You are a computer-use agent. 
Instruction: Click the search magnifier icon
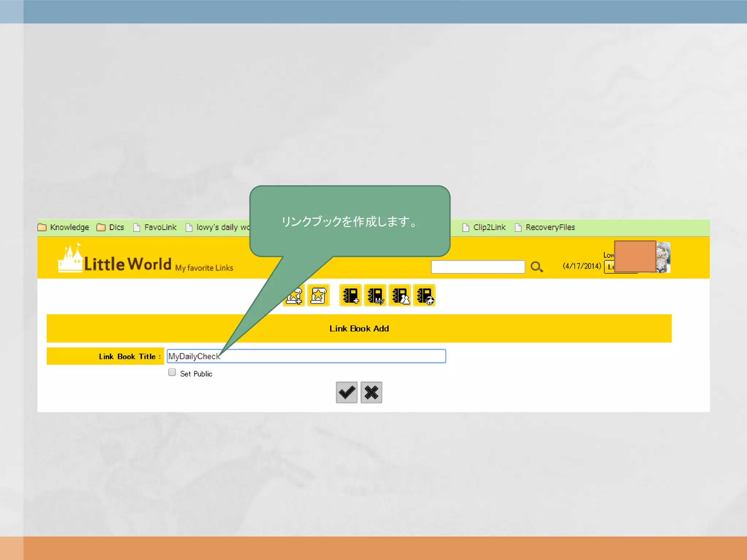pyautogui.click(x=537, y=267)
